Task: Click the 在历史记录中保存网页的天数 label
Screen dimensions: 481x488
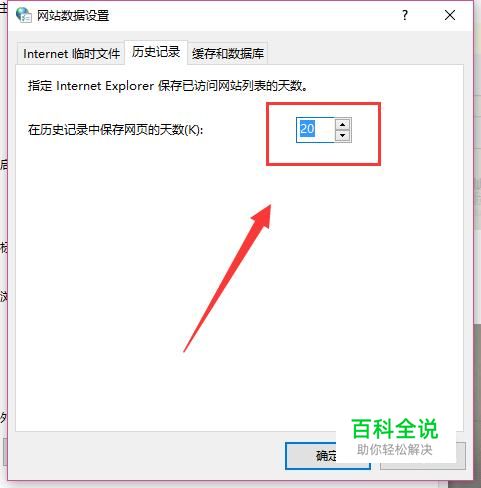Action: [116, 130]
